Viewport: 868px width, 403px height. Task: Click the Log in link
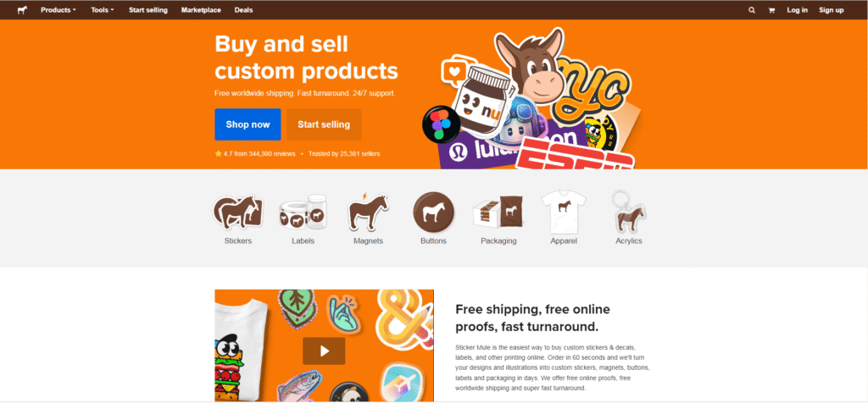point(797,10)
